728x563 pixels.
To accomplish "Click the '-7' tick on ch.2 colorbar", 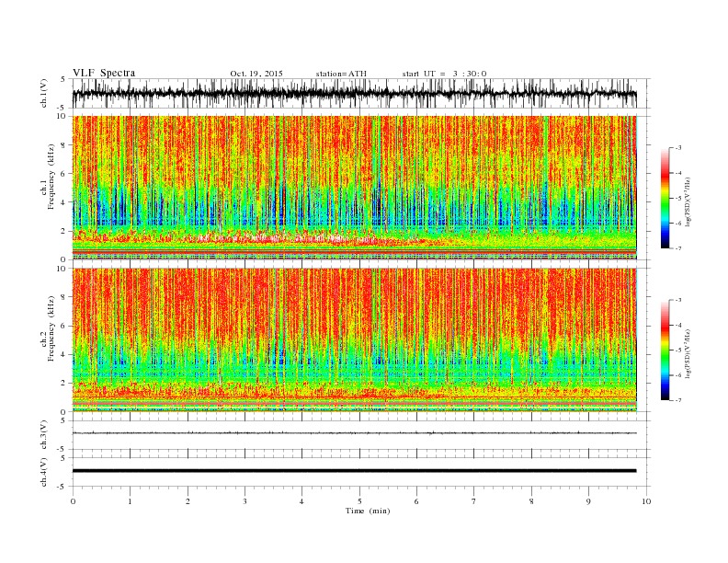I will tap(677, 400).
